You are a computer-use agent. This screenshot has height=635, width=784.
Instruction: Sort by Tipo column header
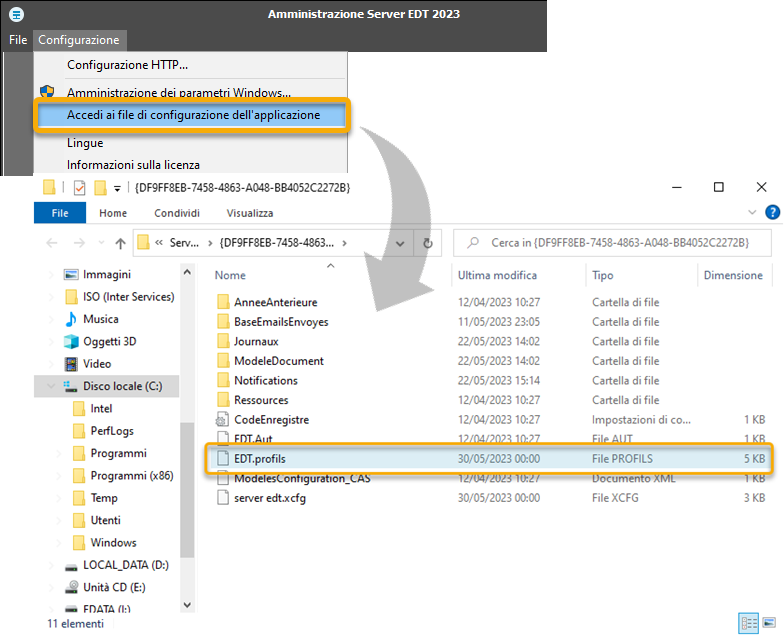tap(602, 275)
